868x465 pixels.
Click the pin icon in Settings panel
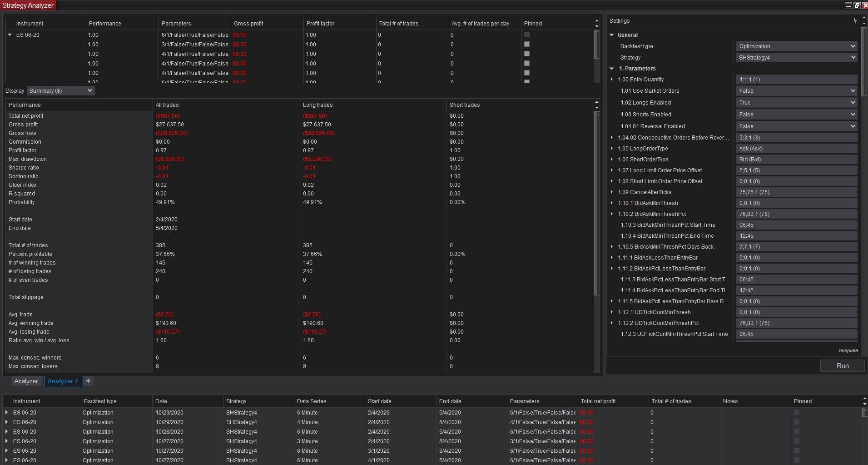(x=855, y=20)
